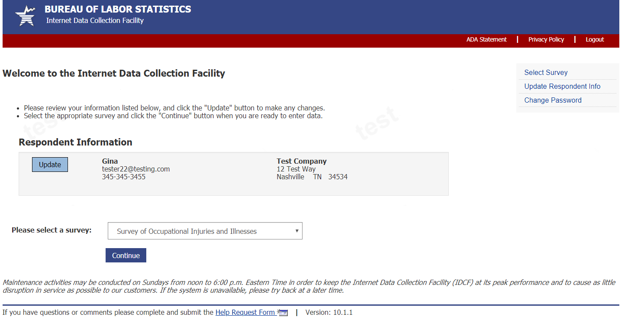Click the "Please select a survey" label
The height and width of the screenshot is (320, 644).
coord(52,230)
